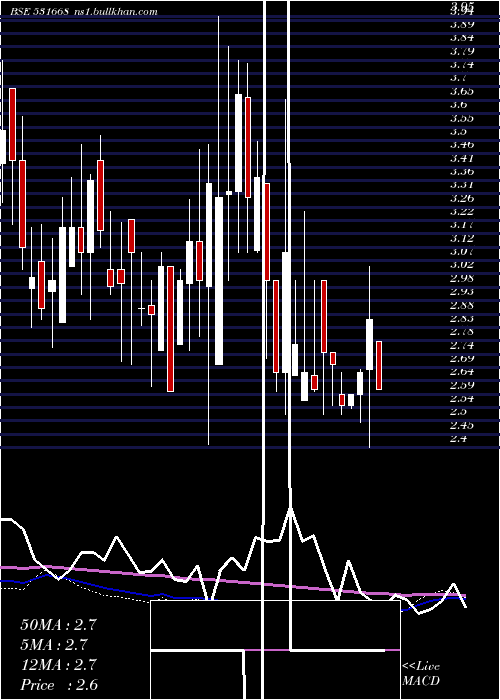Screen dimensions: 500x700
Task: Click the 3.02 price axis label
Action: coord(462,264)
